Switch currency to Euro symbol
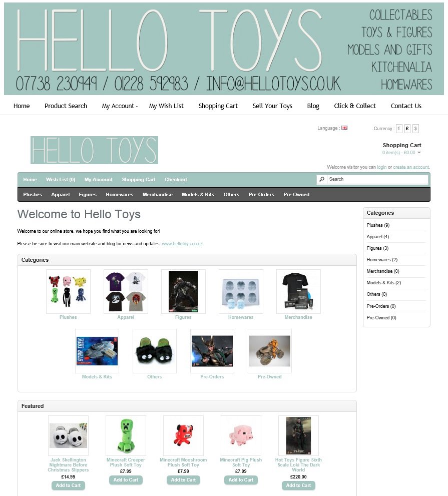The height and width of the screenshot is (496, 448). pos(399,129)
